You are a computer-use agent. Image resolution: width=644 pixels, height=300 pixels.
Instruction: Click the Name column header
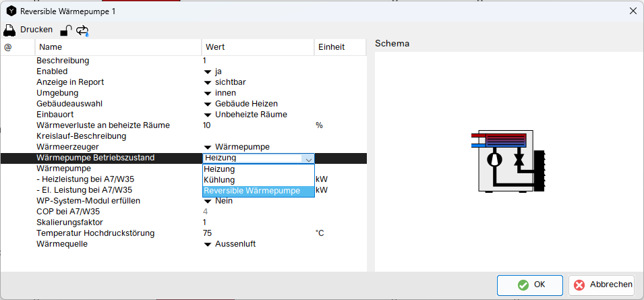(118, 47)
